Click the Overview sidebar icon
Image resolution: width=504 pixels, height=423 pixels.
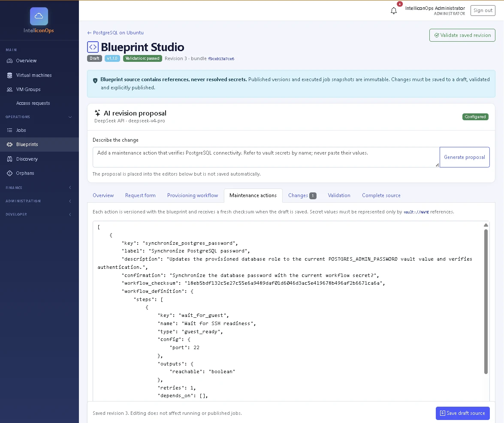pos(9,61)
